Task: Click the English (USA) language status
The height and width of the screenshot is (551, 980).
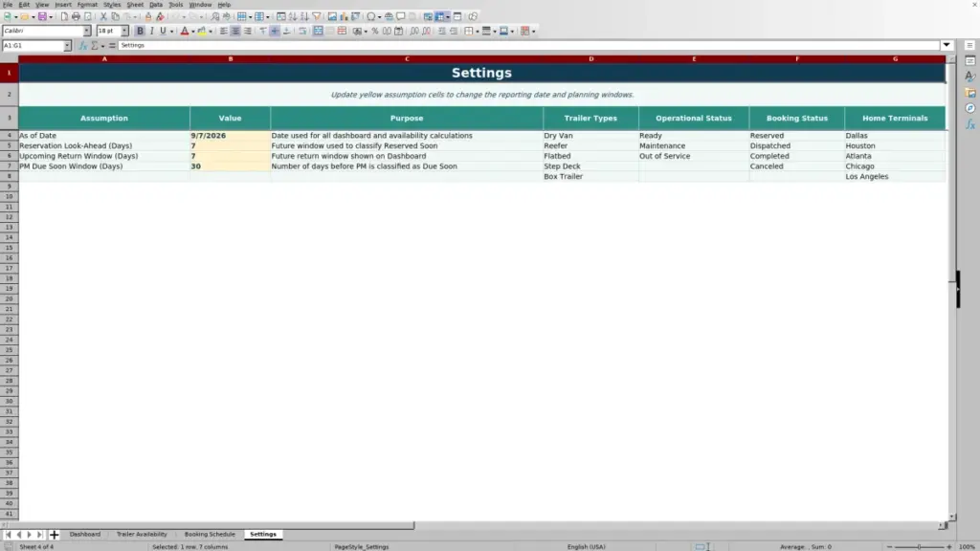Action: coord(587,546)
